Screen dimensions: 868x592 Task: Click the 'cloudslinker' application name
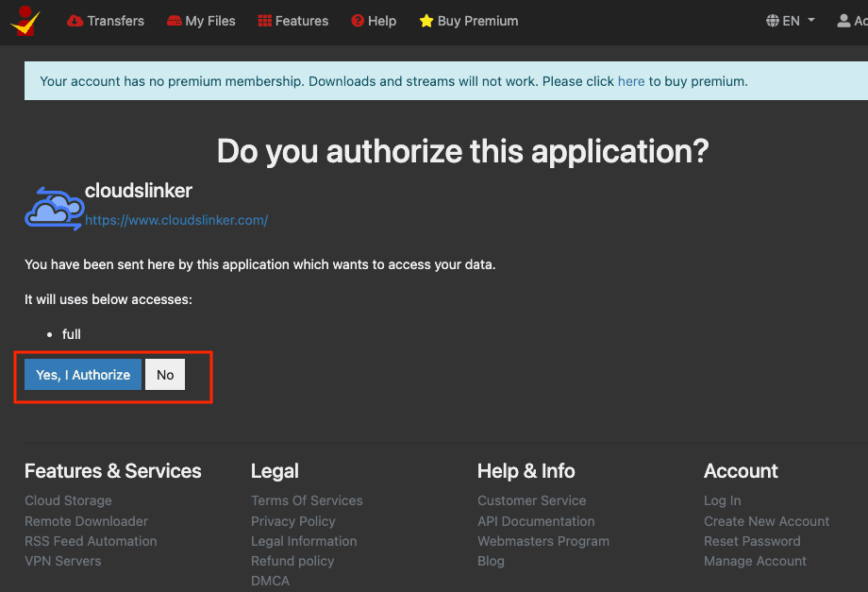(139, 191)
